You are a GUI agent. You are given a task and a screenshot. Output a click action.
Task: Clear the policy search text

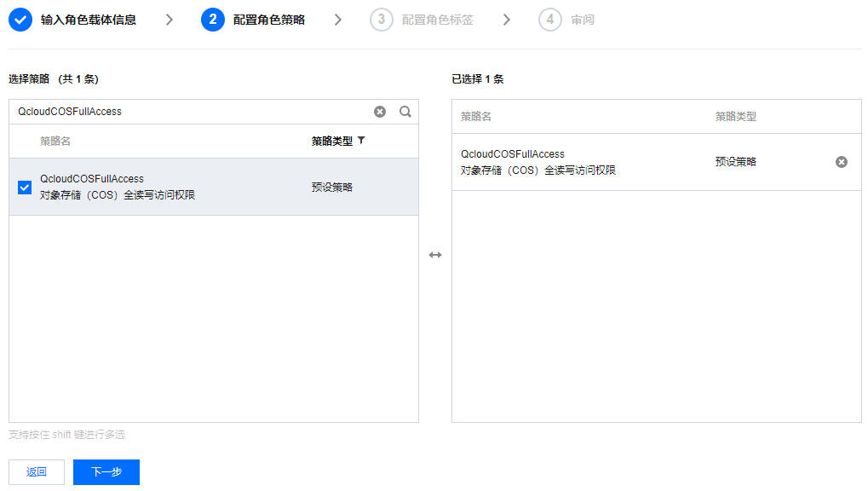(x=380, y=112)
